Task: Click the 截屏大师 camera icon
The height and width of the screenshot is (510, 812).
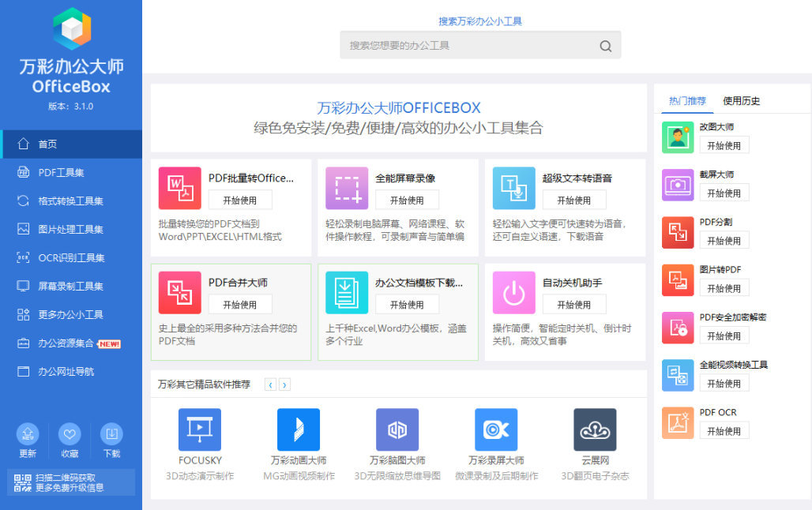Action: click(x=678, y=185)
